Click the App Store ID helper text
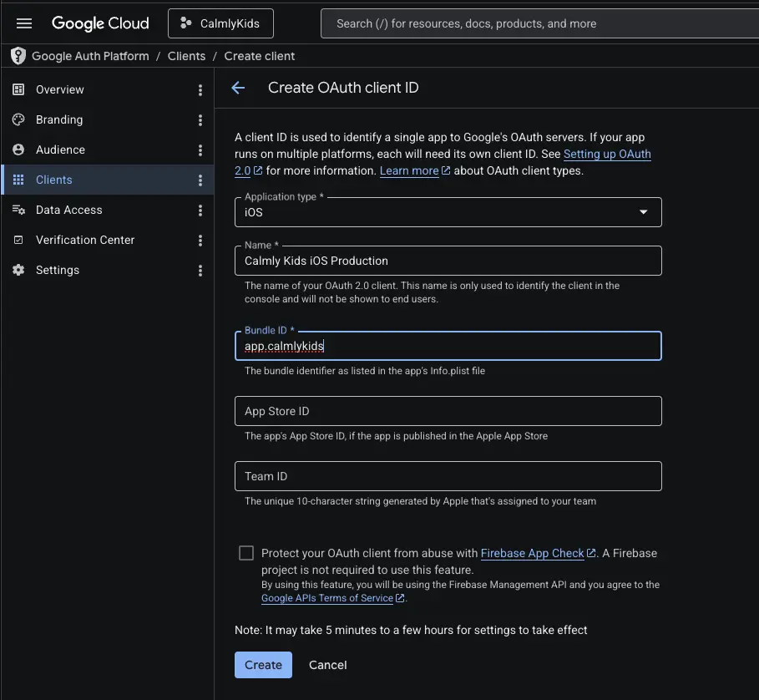Screen dimensions: 759x700 (396, 436)
